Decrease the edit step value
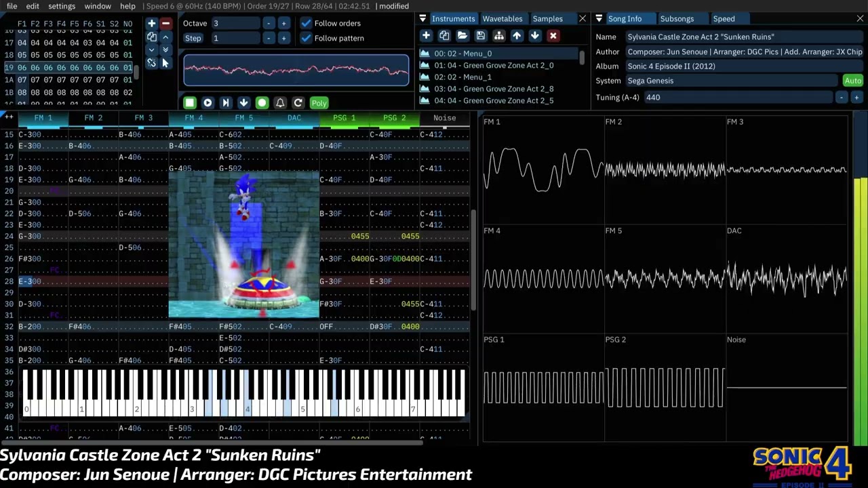Viewport: 868px width, 488px height. coord(269,38)
